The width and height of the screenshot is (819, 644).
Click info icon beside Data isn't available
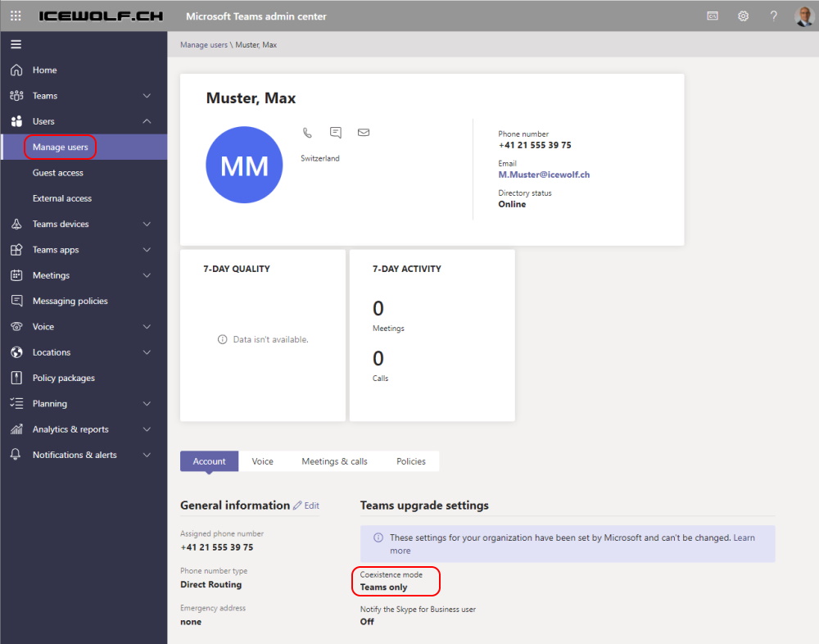tap(223, 339)
